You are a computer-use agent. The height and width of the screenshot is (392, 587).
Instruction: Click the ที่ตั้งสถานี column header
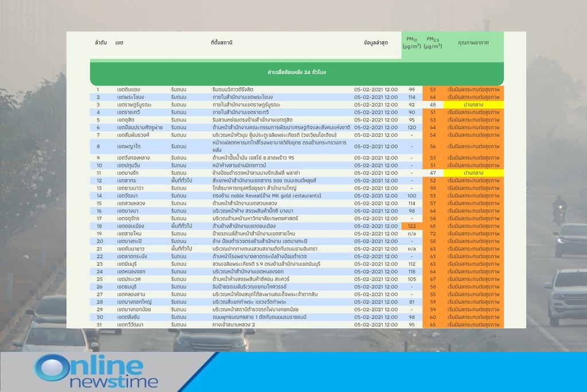[x=221, y=43]
